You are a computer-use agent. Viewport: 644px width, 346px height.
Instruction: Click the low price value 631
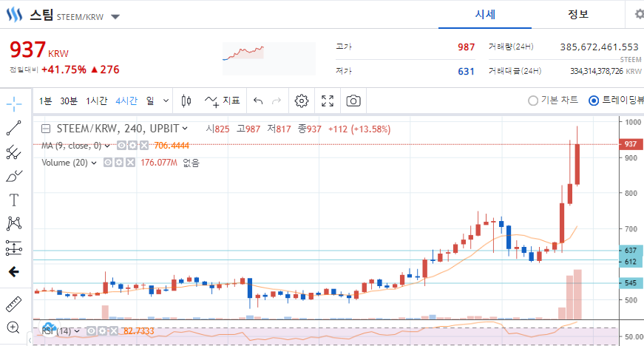466,72
